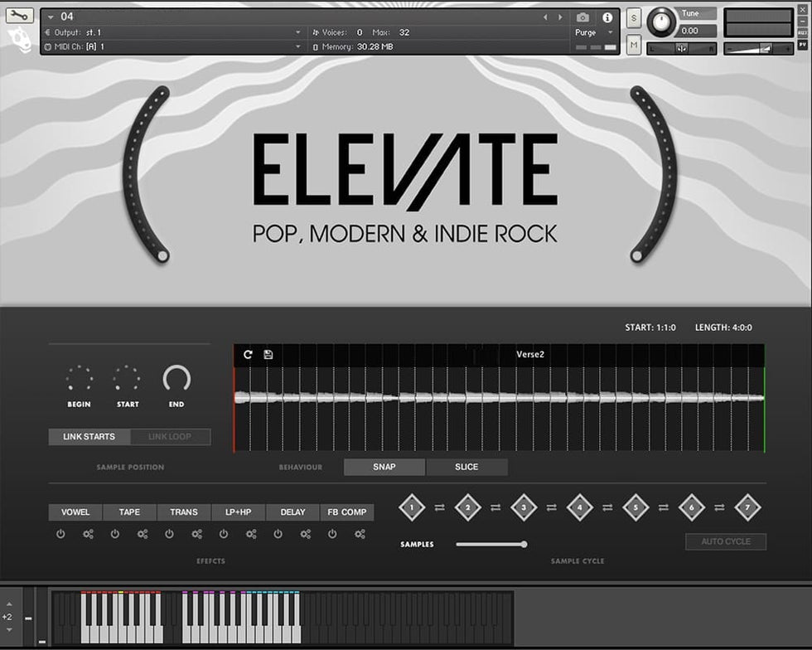Click swap arrows between samples 1 and 2
Viewport: 812px width, 650px height.
(x=439, y=507)
